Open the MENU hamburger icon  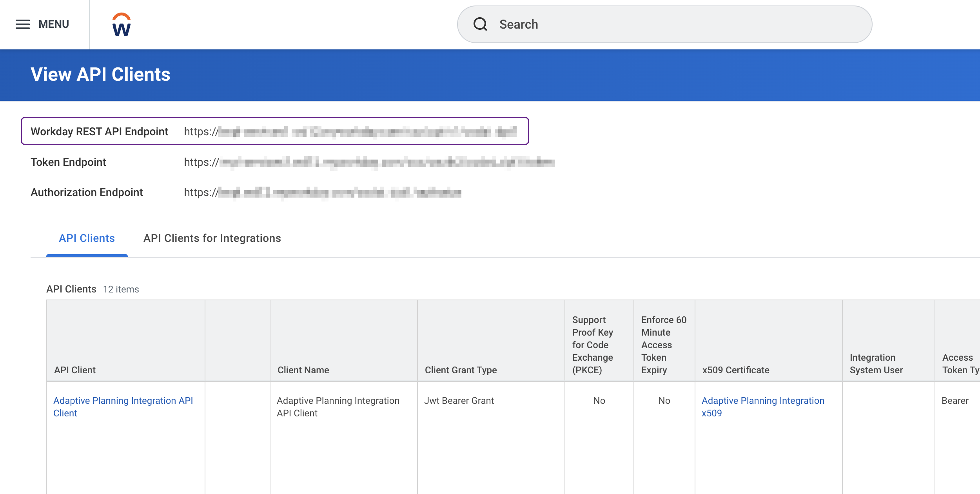tap(23, 24)
